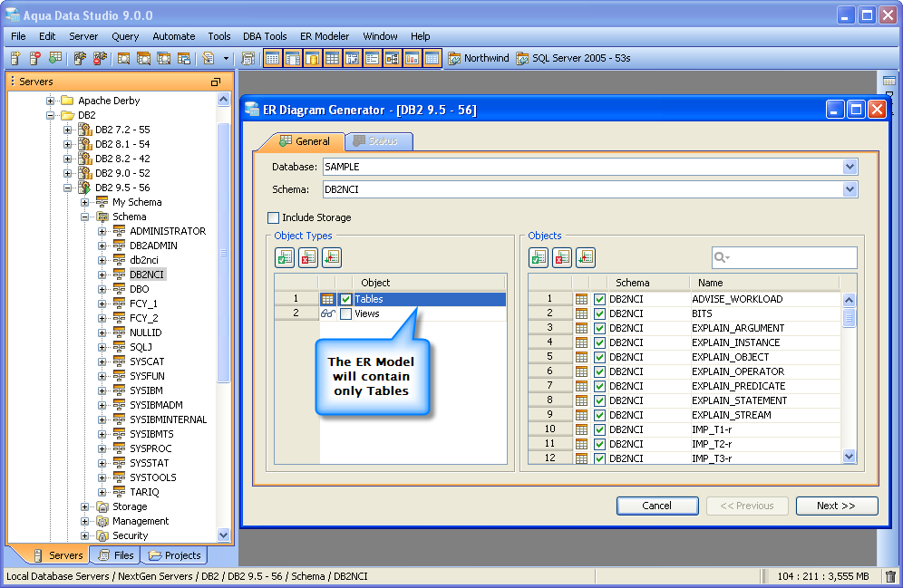Click Invert Selection in Object Types
903x588 pixels.
pos(332,257)
